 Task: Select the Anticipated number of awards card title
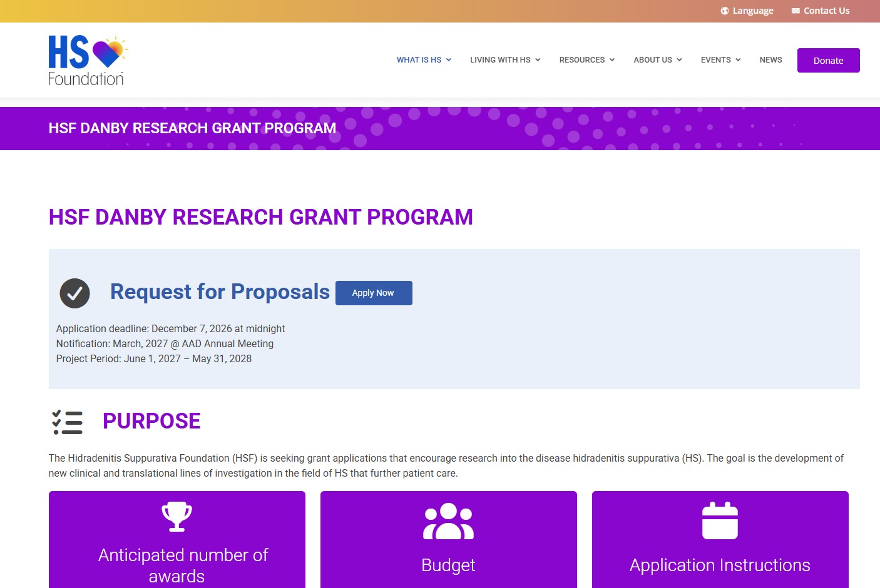(183, 565)
